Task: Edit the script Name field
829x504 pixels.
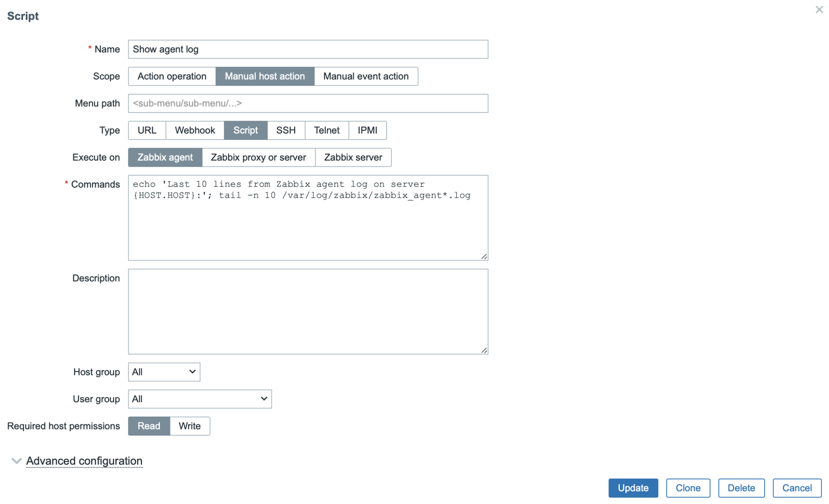Action: (x=308, y=49)
